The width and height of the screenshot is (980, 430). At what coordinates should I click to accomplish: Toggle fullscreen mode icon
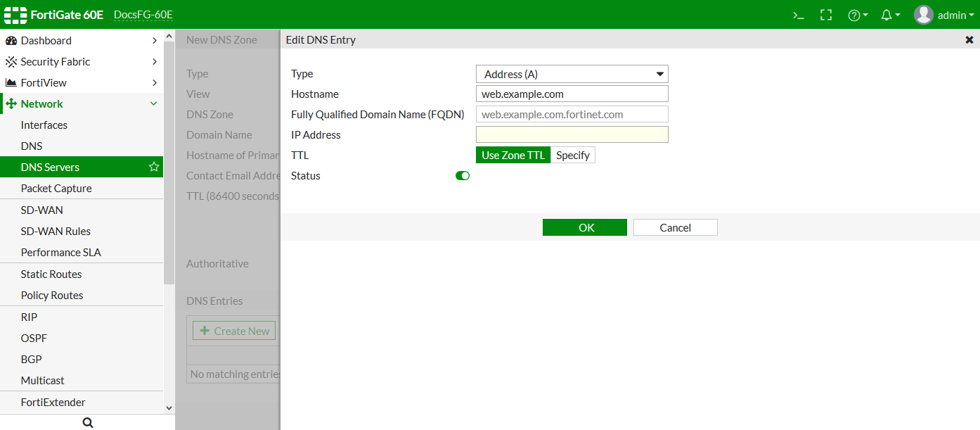click(826, 15)
